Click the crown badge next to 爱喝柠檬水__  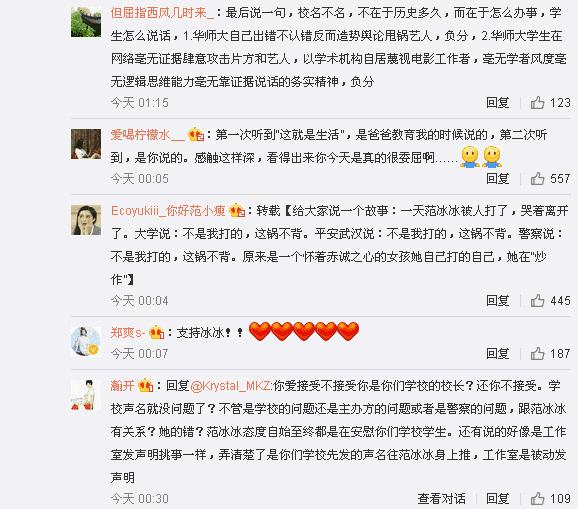tap(196, 135)
